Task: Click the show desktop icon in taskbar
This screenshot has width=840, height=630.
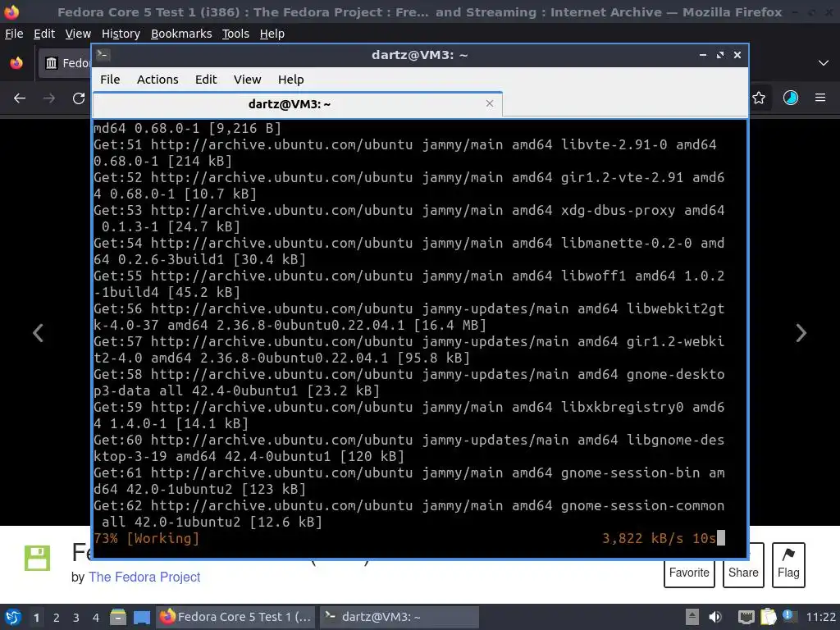Action: point(141,617)
